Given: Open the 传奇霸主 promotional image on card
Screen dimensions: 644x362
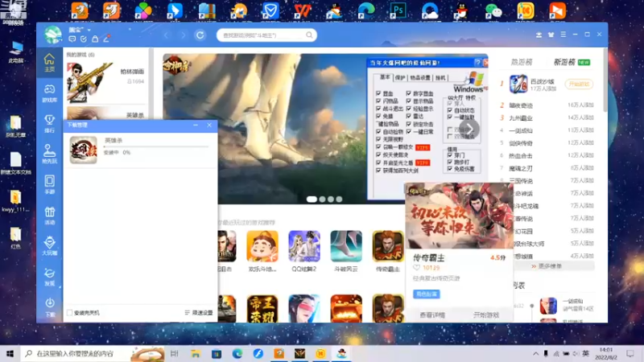Looking at the screenshot, I should [459, 216].
